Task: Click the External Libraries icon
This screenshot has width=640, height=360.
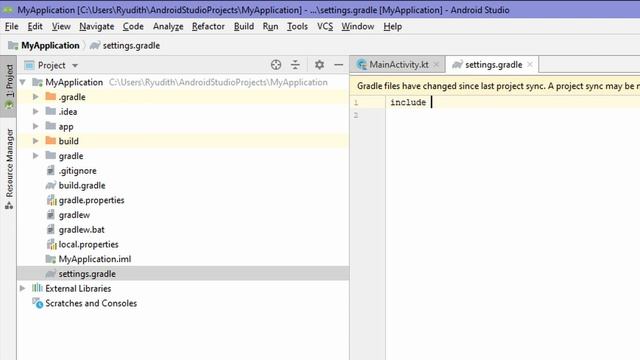Action: pyautogui.click(x=37, y=288)
